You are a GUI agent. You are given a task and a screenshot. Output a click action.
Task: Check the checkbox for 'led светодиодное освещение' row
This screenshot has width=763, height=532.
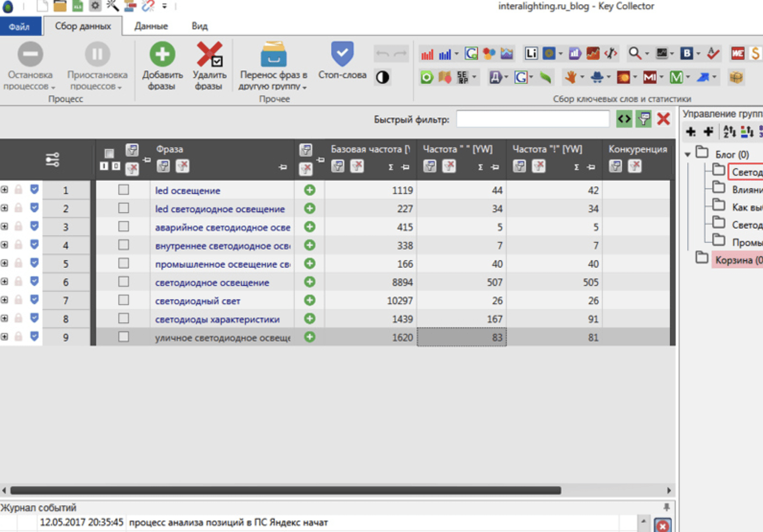[123, 208]
